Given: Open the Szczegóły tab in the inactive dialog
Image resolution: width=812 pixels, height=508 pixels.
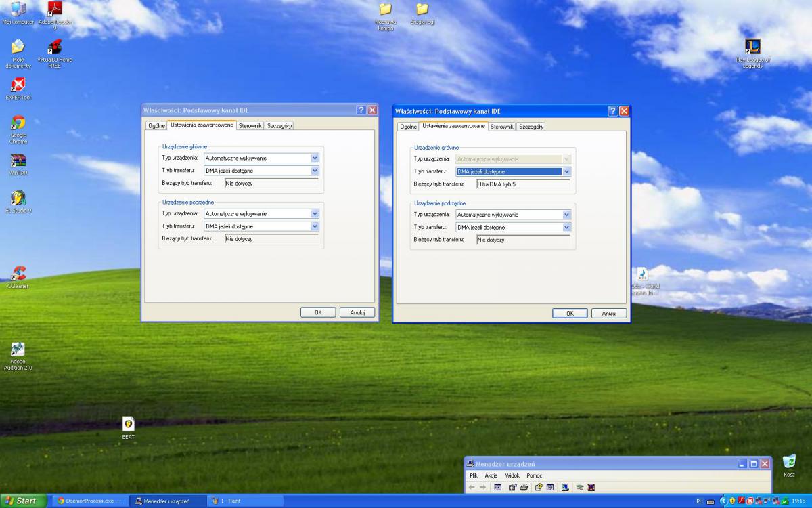Looking at the screenshot, I should pyautogui.click(x=279, y=125).
